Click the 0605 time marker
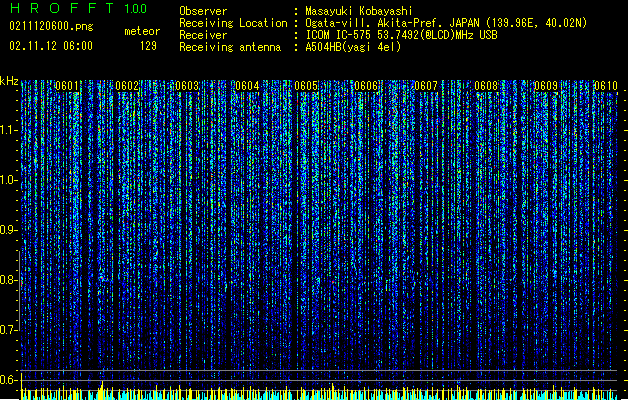629x400 pixels. pos(306,86)
